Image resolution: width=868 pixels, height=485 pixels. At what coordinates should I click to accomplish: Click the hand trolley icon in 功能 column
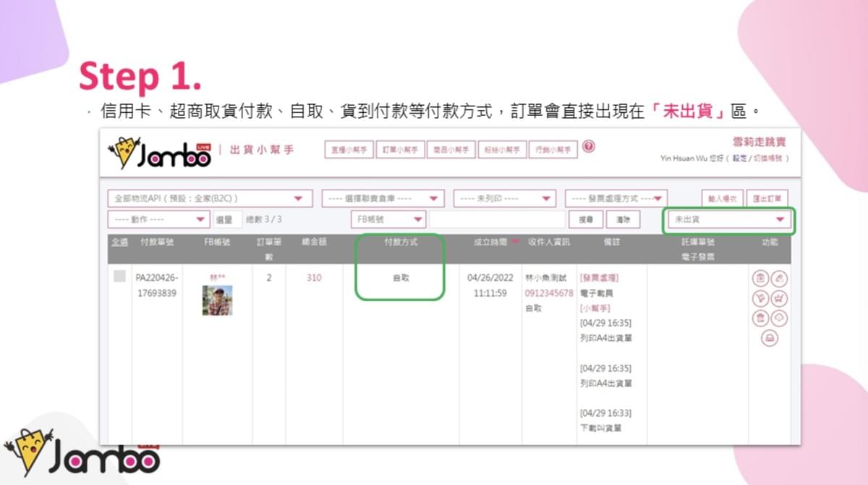[x=760, y=298]
